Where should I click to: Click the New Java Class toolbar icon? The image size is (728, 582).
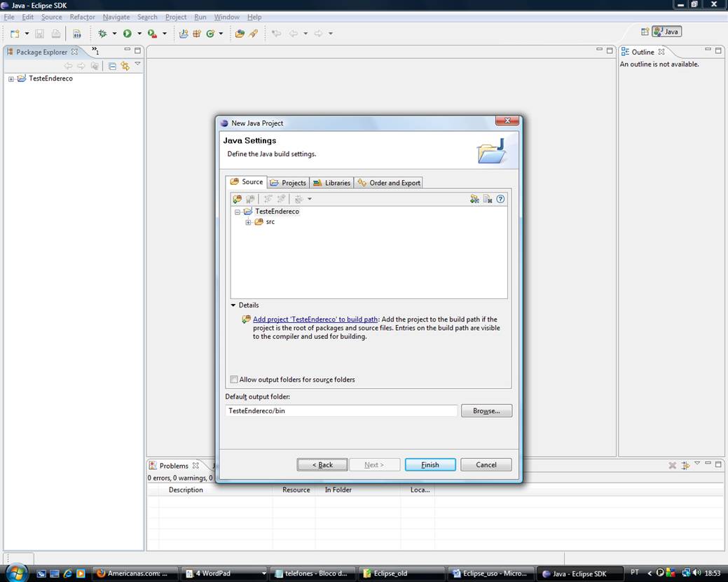coord(210,34)
